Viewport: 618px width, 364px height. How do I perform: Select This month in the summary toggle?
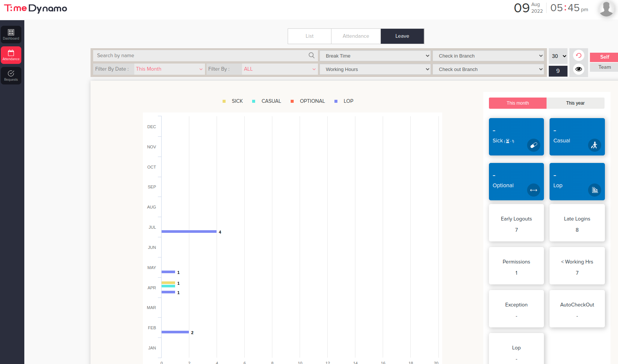pos(517,103)
